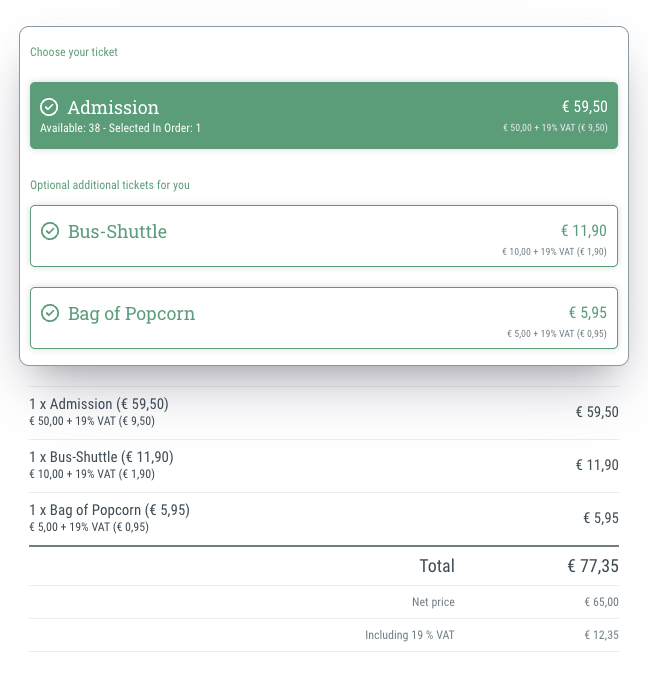
Task: Select the "1 x Admission" order summary line
Action: pos(99,405)
